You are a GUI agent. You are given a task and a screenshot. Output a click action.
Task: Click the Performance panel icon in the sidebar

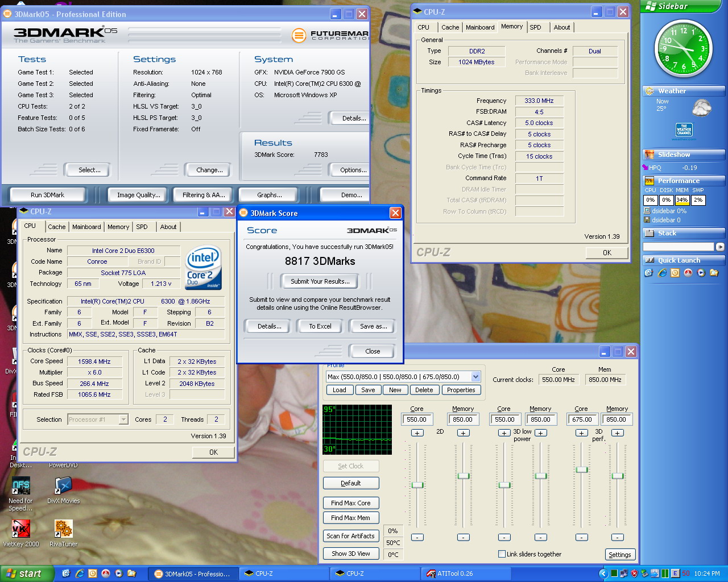pos(649,181)
